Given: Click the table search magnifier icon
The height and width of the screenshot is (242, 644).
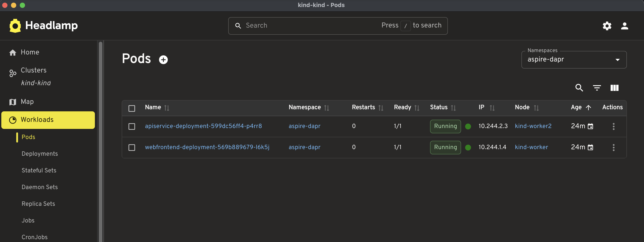Looking at the screenshot, I should tap(579, 88).
